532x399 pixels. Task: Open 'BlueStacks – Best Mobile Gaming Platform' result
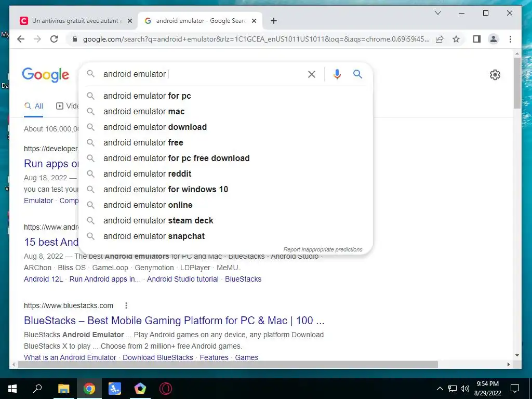[x=174, y=321]
